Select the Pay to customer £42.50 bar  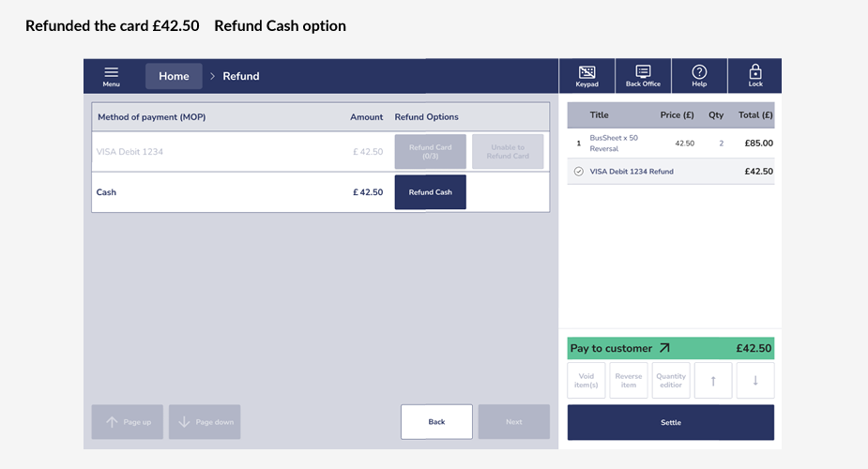click(x=670, y=348)
